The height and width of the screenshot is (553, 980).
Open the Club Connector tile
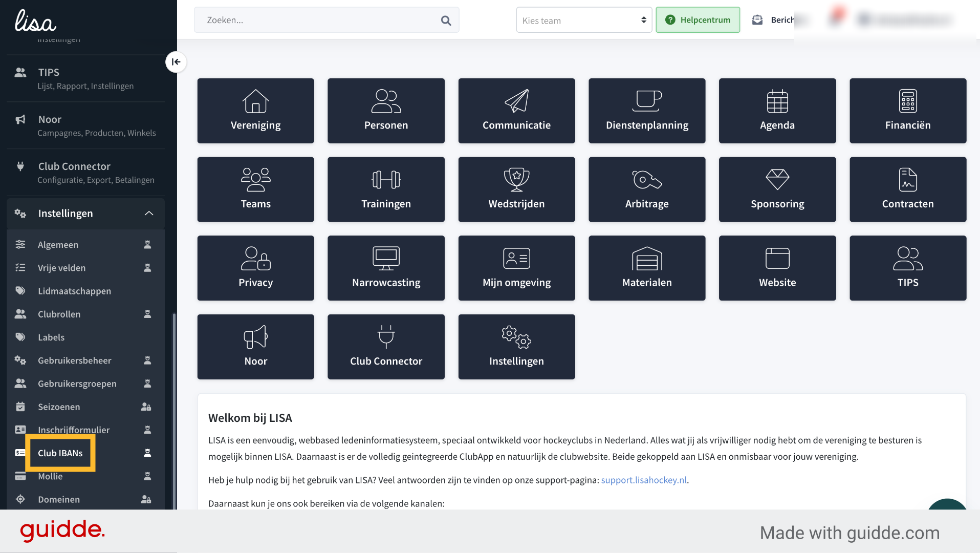[386, 347]
